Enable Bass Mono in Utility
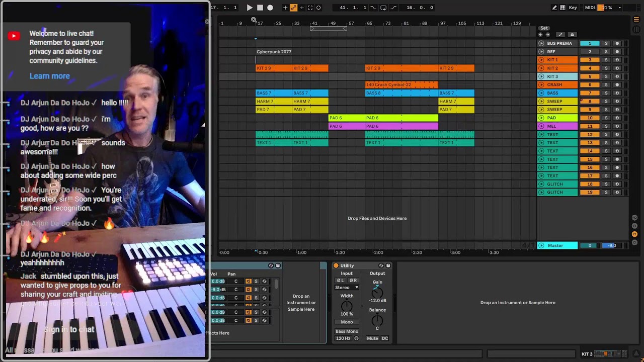The image size is (644, 362). (x=347, y=331)
